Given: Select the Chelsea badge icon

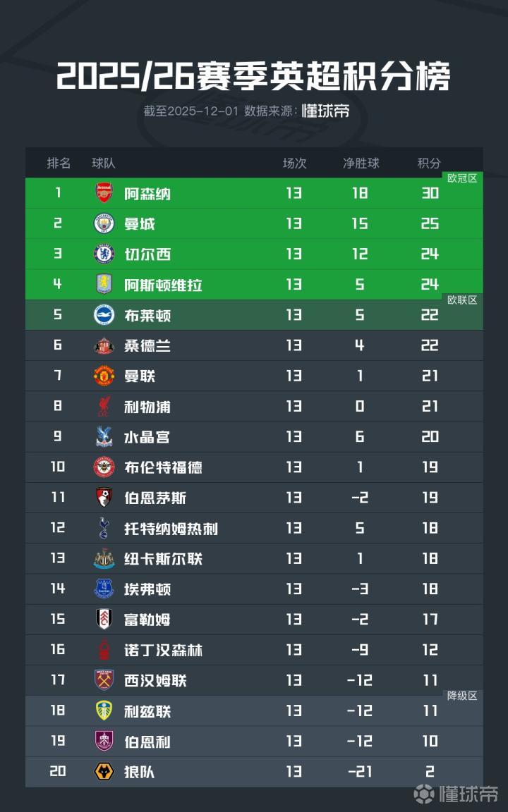Looking at the screenshot, I should [104, 254].
